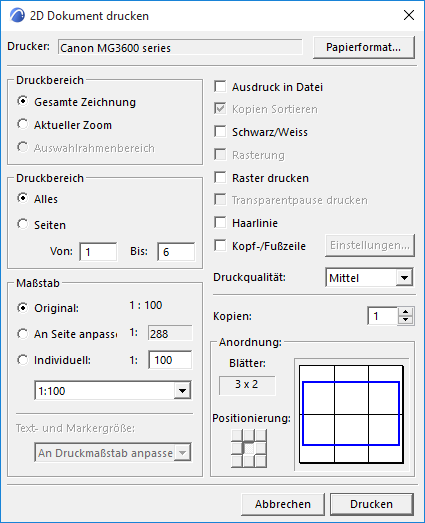Choose the bottom-right Positionierung cell
This screenshot has width=425, height=523.
261,461
